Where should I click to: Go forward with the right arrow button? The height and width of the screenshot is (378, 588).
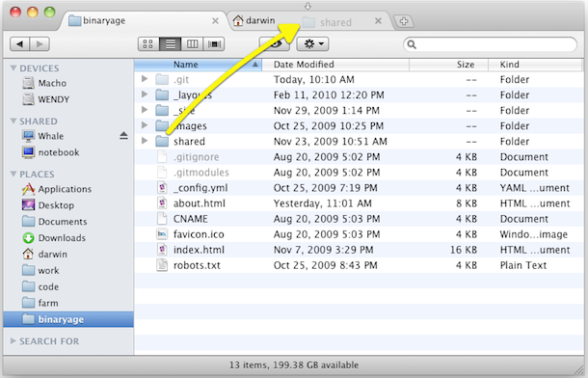(40, 44)
